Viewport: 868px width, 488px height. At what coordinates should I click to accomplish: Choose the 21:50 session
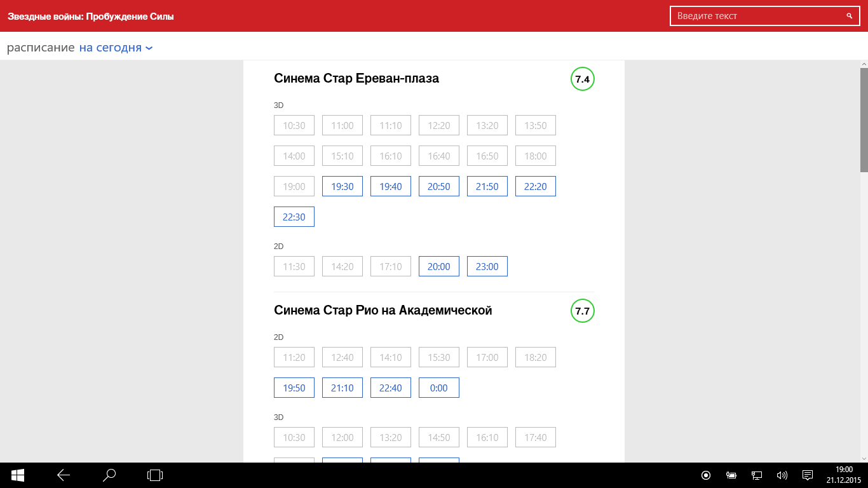pos(487,186)
